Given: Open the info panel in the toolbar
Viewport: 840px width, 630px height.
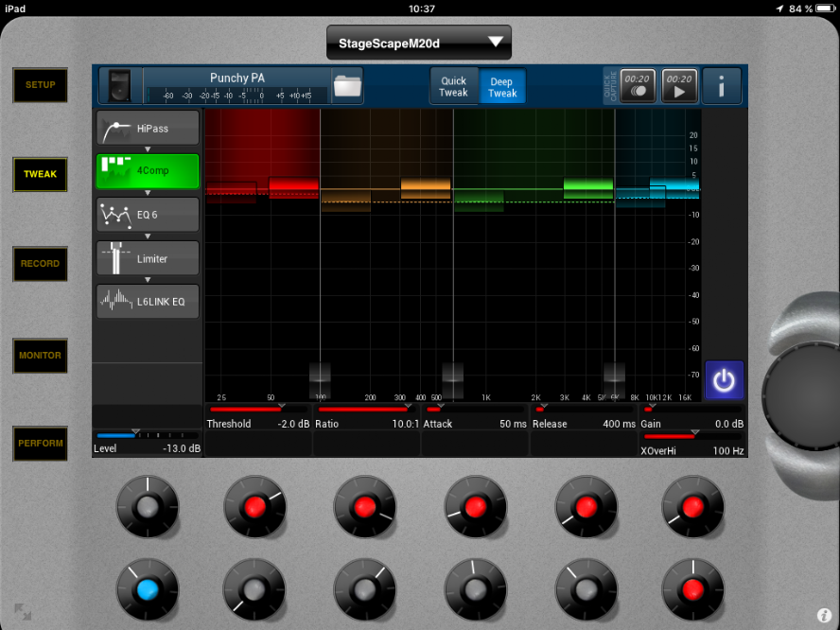Looking at the screenshot, I should point(722,86).
